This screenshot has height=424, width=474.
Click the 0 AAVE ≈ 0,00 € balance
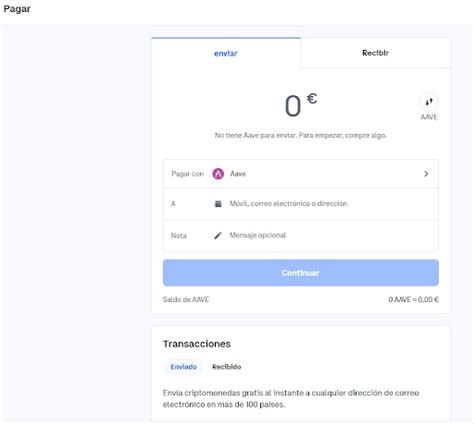[x=413, y=299]
